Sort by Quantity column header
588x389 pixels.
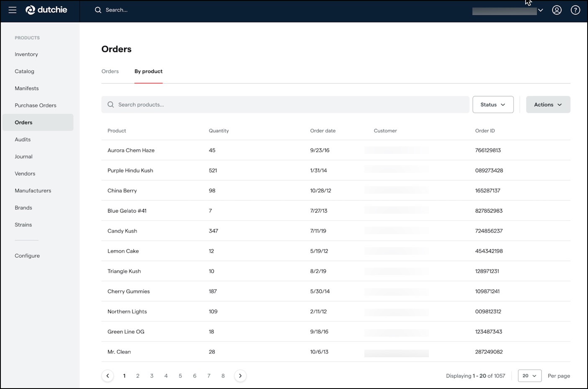[x=219, y=131]
